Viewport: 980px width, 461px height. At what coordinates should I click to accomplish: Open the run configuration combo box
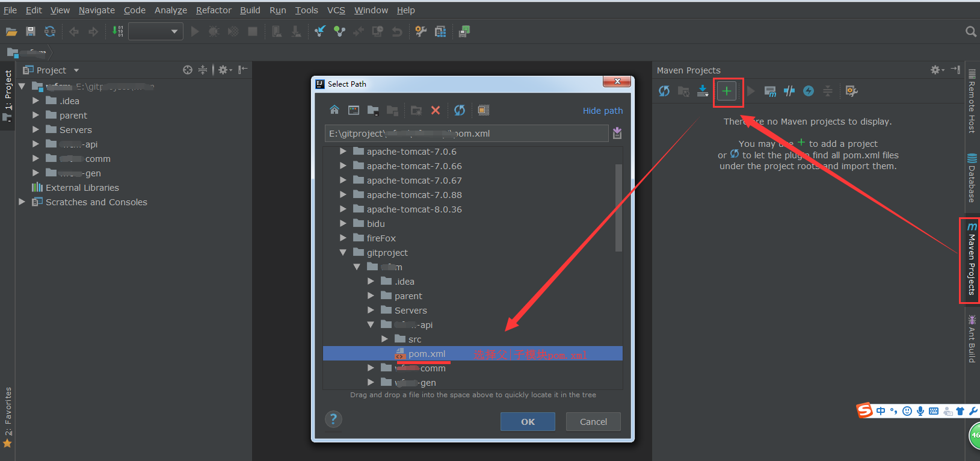point(156,31)
